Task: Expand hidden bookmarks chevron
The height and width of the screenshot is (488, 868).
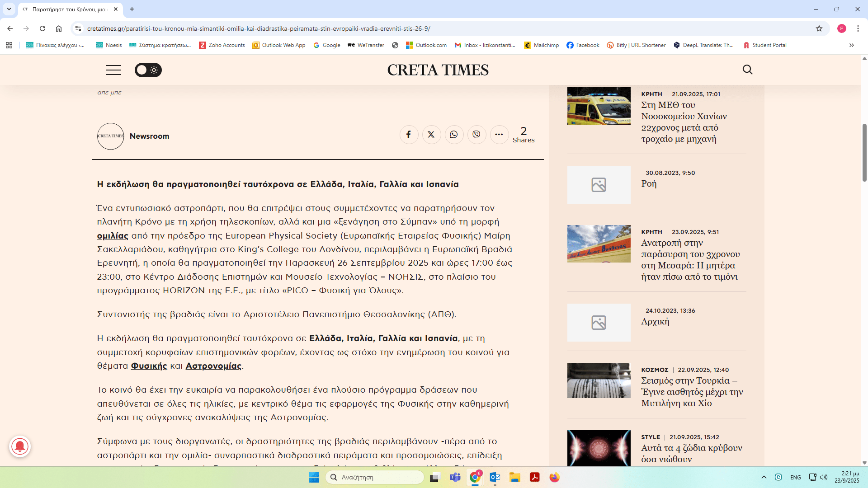Action: pyautogui.click(x=851, y=45)
